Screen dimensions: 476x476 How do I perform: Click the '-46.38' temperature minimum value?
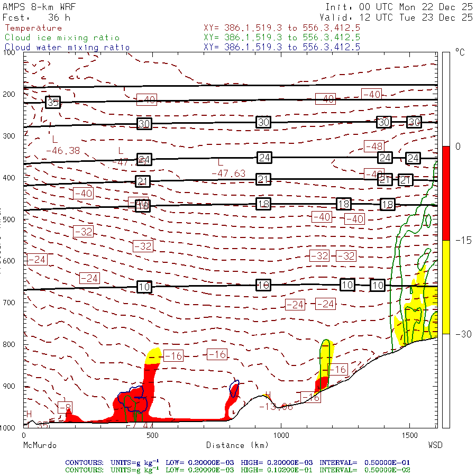click(x=63, y=151)
